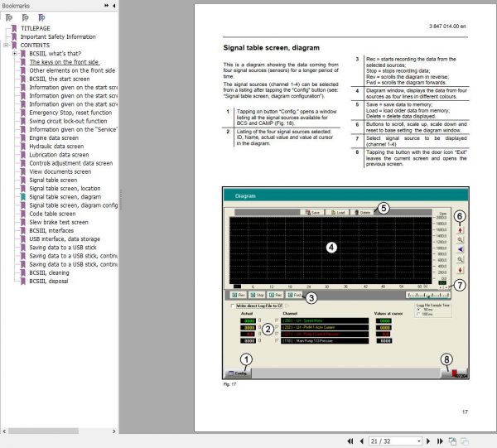Click the Fwd button in the Diagram figure
The height and width of the screenshot is (448, 497).
click(x=294, y=295)
